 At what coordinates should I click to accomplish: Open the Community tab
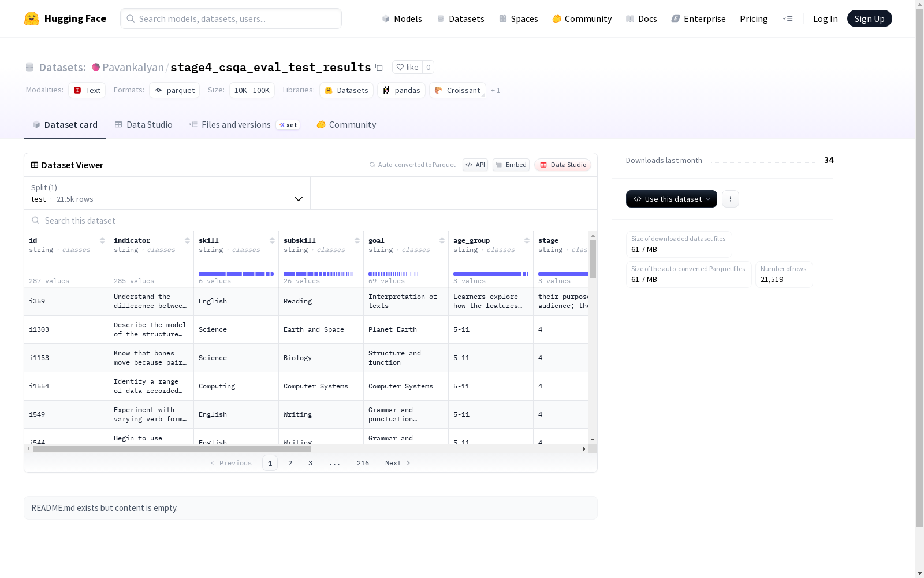click(x=346, y=125)
